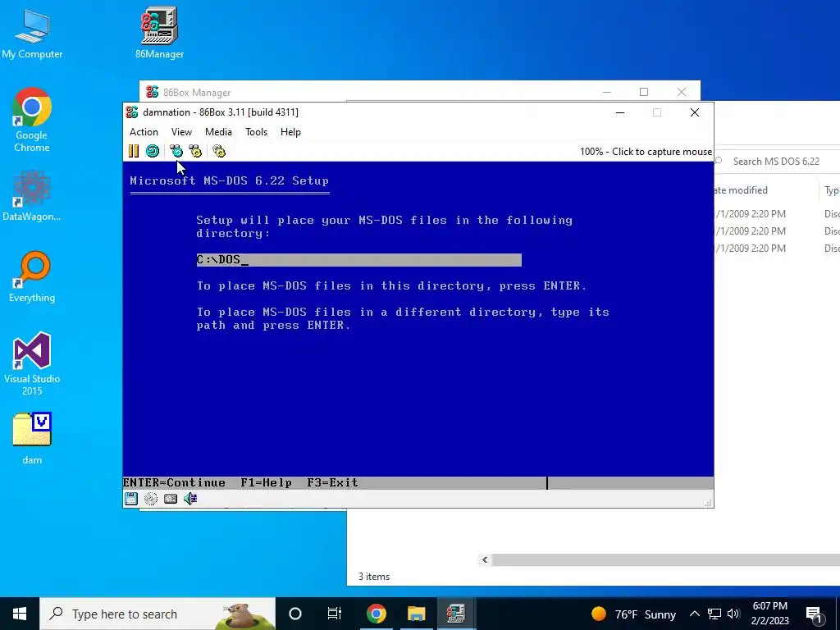Click the network icon in system tray

[x=714, y=614]
